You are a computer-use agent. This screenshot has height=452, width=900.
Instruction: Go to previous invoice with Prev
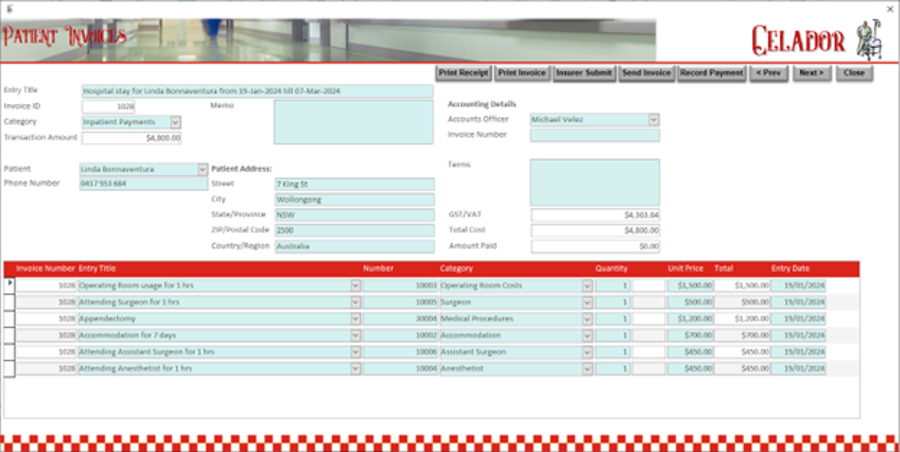coord(769,73)
